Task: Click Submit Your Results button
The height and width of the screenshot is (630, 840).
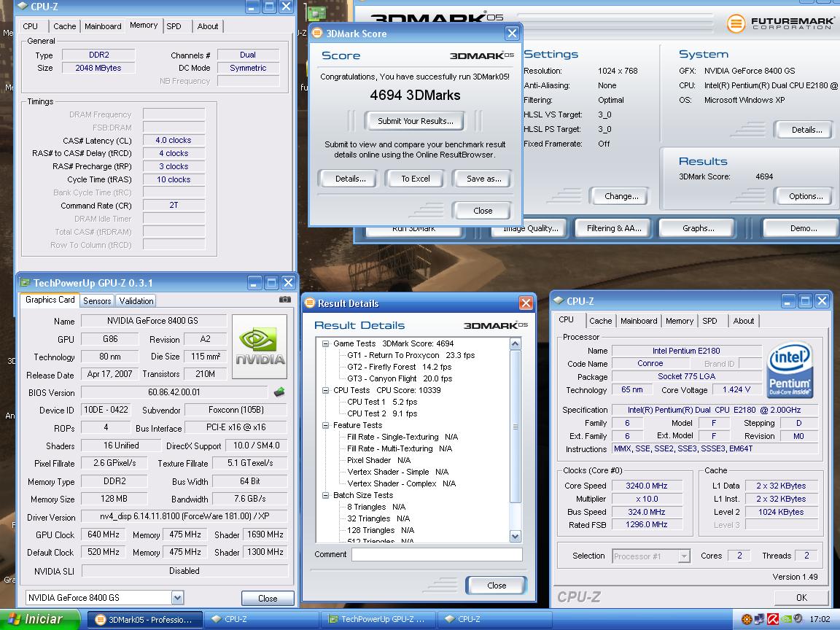Action: tap(415, 121)
